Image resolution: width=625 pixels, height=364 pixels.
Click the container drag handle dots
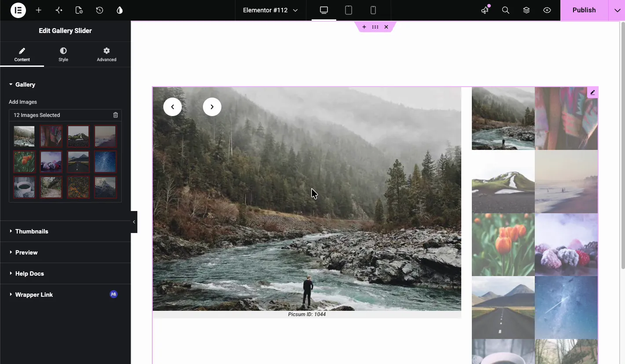(x=375, y=27)
